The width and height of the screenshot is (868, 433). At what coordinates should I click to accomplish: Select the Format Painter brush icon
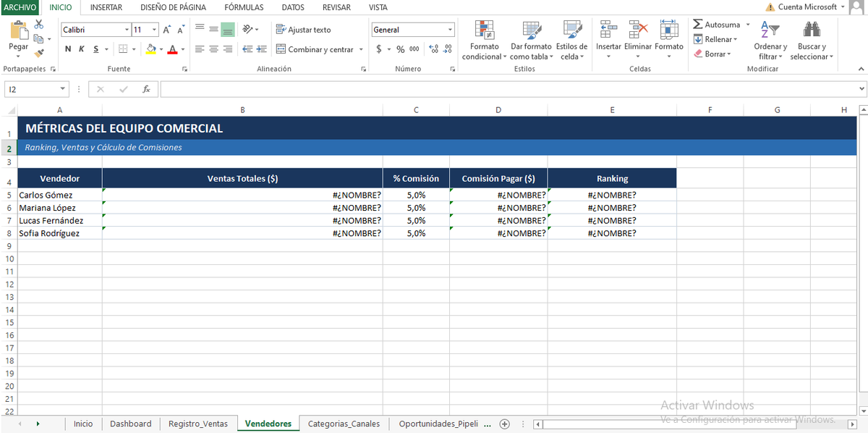[x=39, y=52]
